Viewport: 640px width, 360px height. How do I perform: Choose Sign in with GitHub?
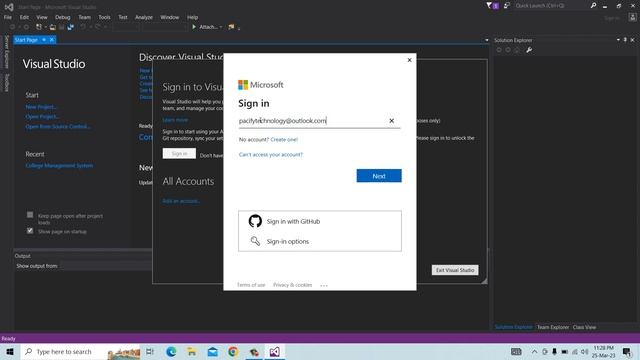tap(320, 221)
